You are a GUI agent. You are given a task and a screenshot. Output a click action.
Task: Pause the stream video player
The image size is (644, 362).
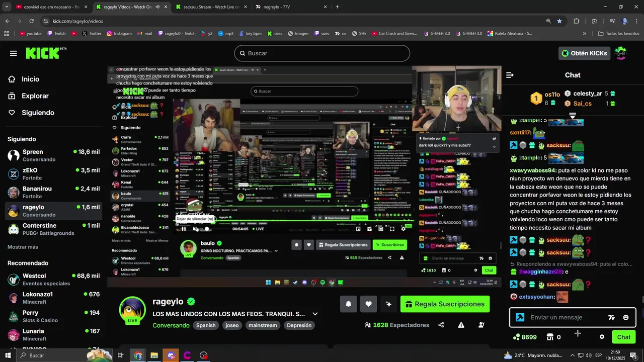184,229
